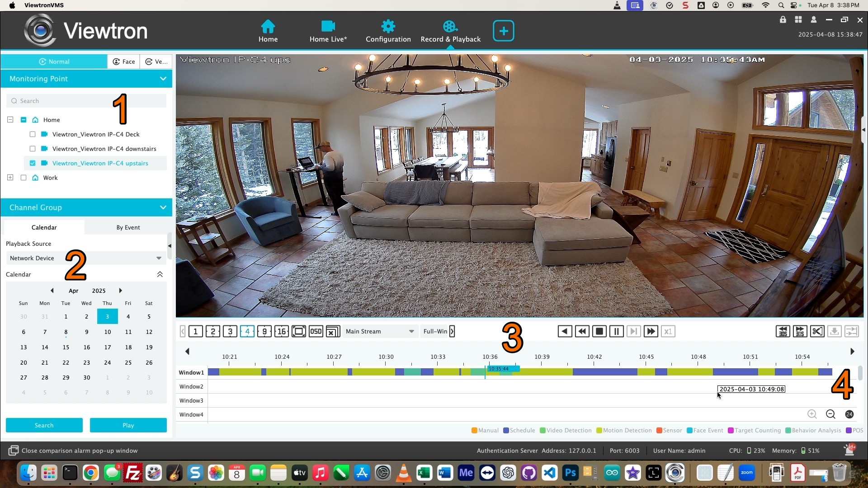Click the Face Event legend color swatch
Image resolution: width=868 pixels, height=488 pixels.
tap(689, 431)
